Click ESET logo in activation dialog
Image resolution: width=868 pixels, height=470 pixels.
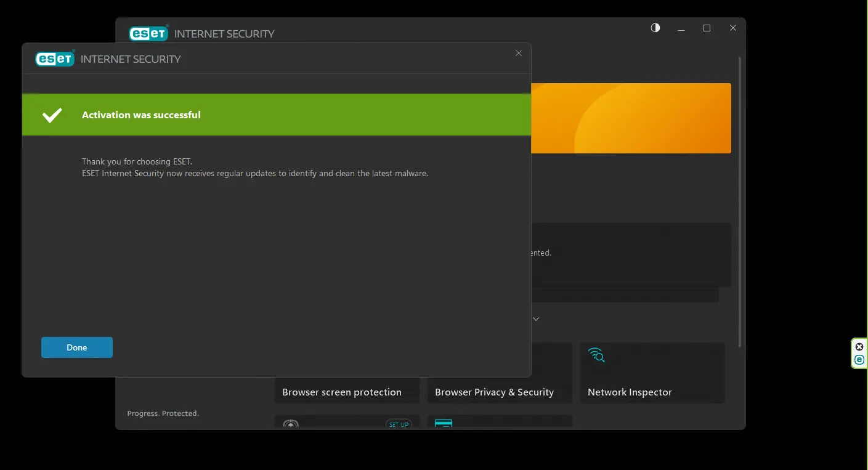(x=55, y=59)
